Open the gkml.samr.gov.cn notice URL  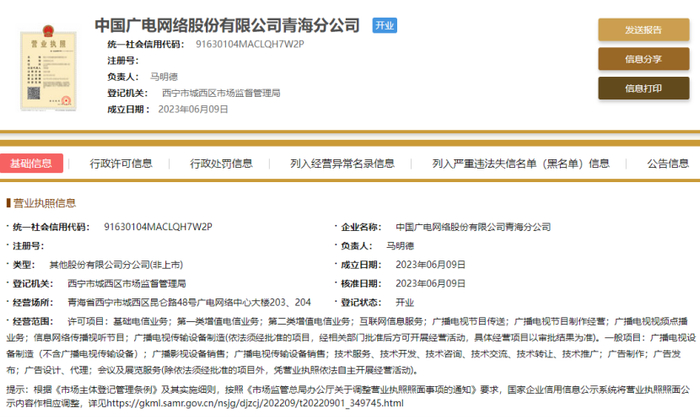coord(255,403)
